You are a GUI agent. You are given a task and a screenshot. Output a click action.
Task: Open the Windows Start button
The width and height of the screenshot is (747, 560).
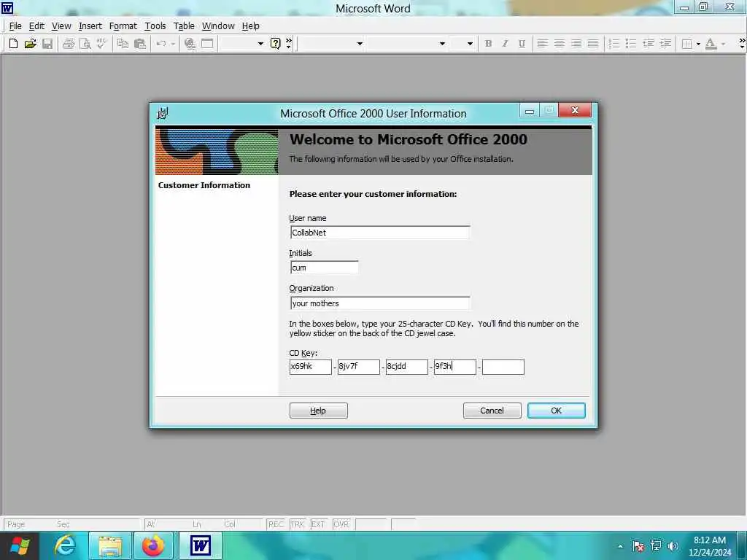click(20, 545)
